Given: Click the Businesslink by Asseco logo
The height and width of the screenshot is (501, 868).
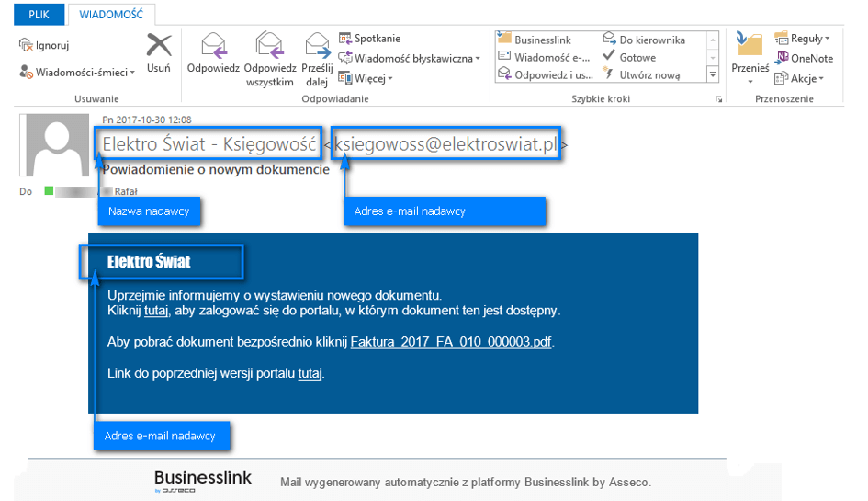Looking at the screenshot, I should tap(203, 480).
